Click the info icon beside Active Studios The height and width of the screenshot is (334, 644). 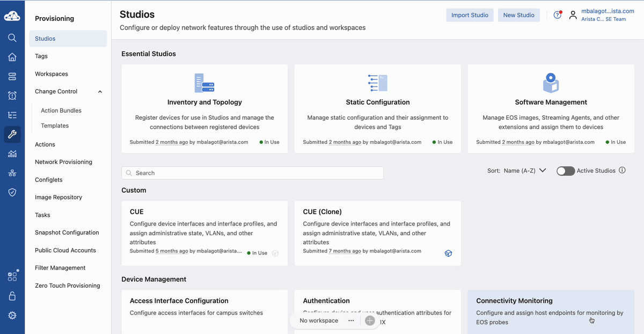623,171
